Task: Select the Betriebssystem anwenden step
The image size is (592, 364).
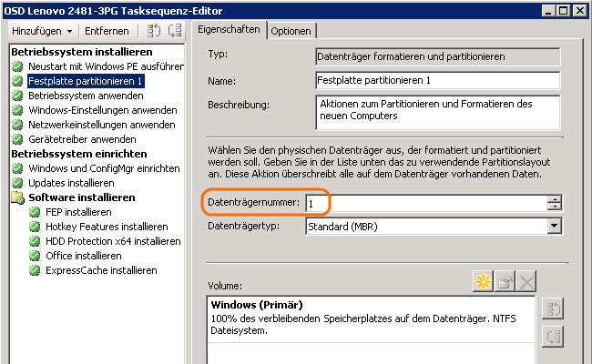Action: (x=87, y=96)
